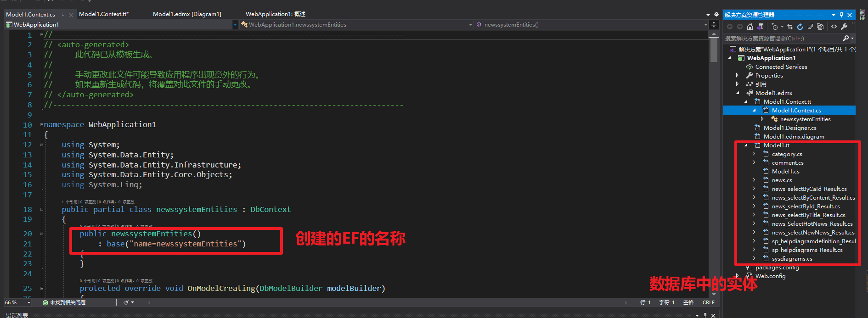Select newssystemEntities class node in tree
Viewport: 868px width, 318px height.
[x=805, y=119]
